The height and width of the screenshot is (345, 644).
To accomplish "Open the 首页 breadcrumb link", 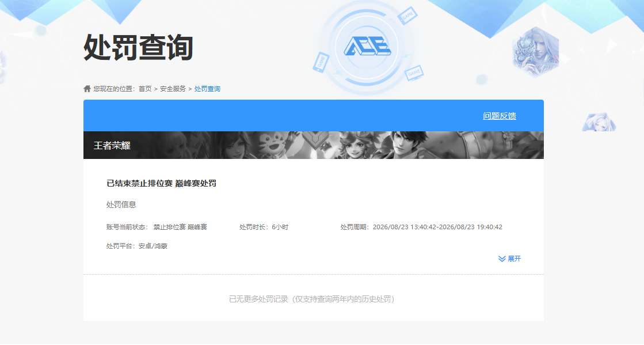I will click(145, 89).
